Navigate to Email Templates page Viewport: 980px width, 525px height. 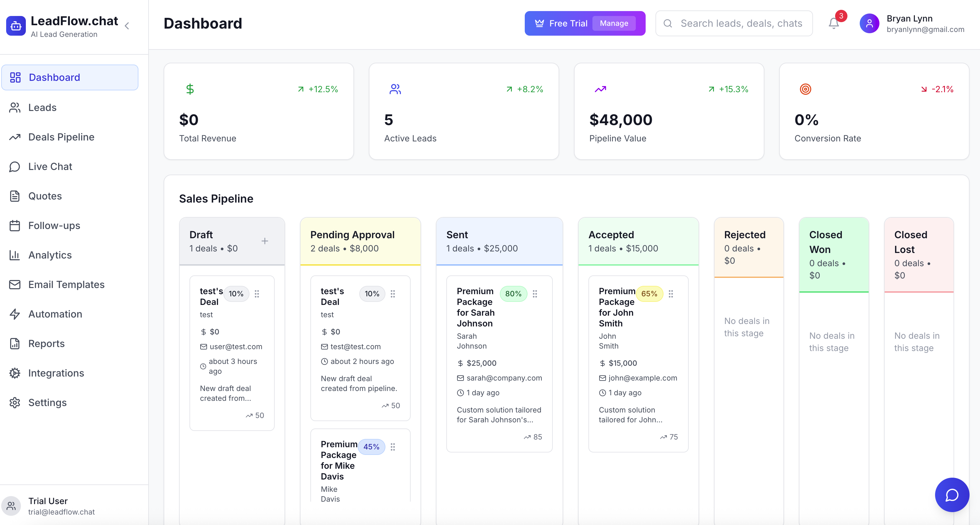[x=66, y=284]
